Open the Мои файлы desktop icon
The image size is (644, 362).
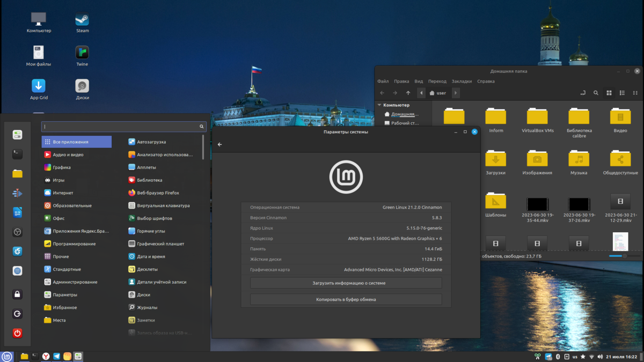39,56
